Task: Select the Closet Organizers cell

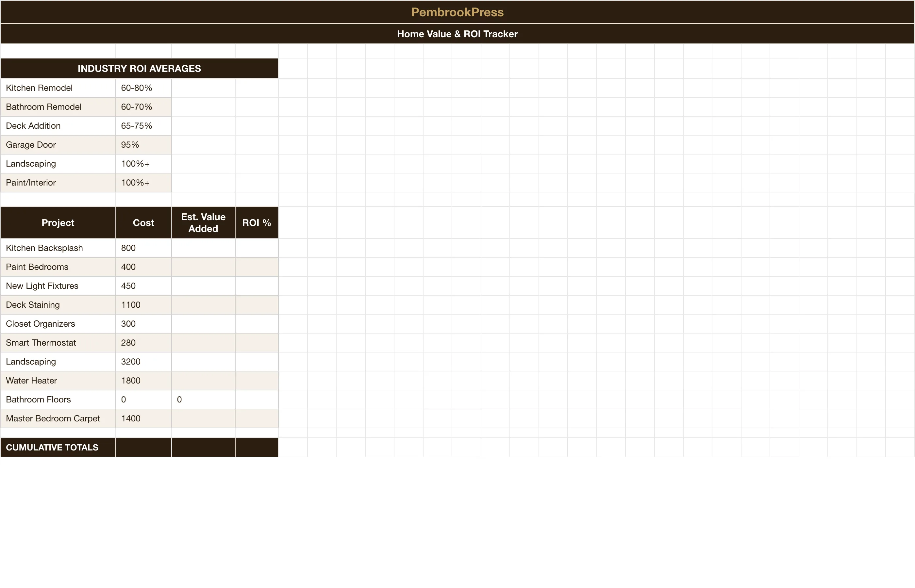Action: coord(58,324)
